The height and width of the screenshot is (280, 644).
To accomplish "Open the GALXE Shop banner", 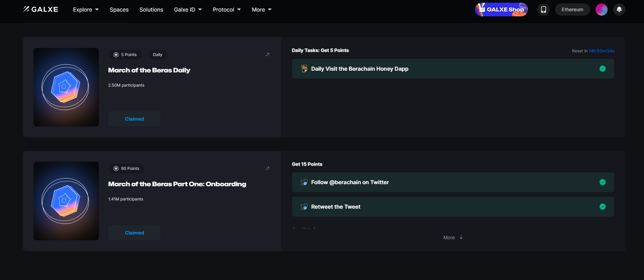I will (x=501, y=10).
